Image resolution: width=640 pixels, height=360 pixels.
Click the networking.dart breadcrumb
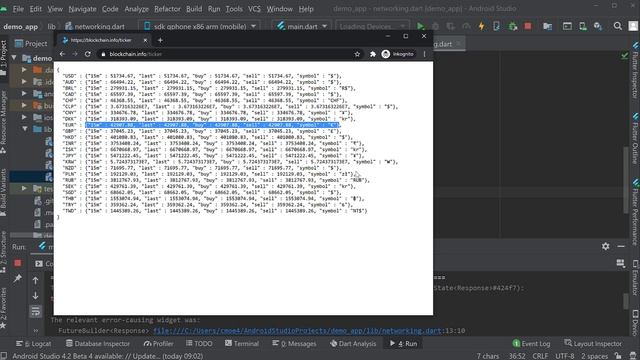(95, 26)
